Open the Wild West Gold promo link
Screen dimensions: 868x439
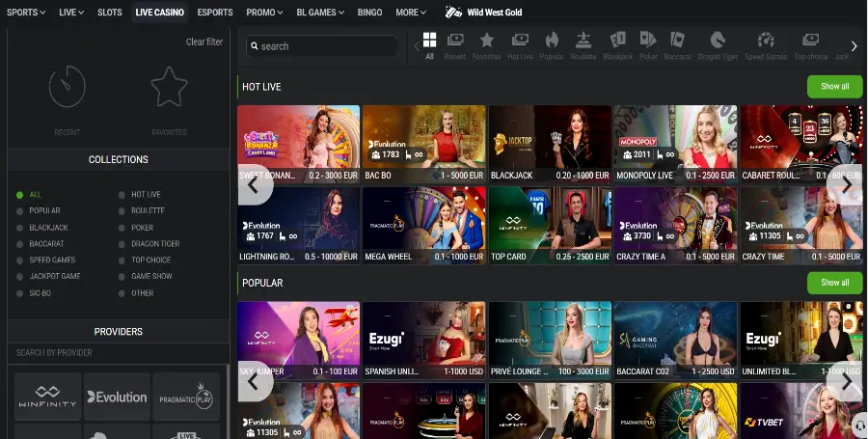pyautogui.click(x=484, y=13)
